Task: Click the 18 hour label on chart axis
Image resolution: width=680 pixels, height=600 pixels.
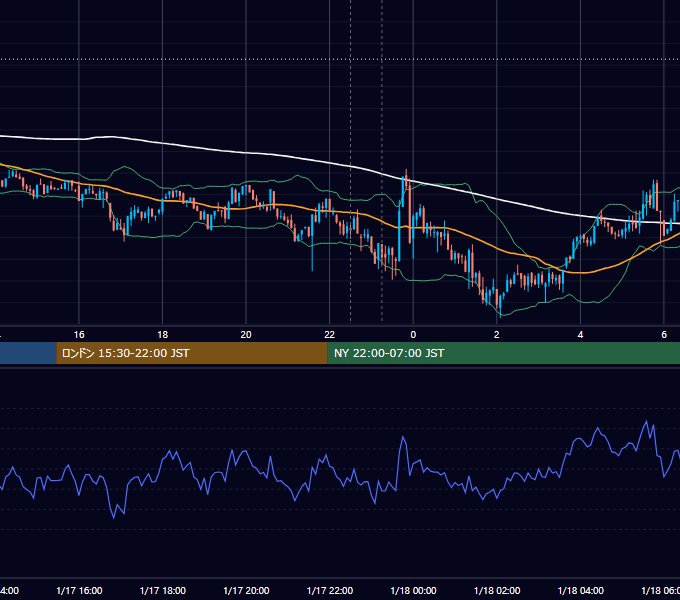Action: click(x=163, y=335)
